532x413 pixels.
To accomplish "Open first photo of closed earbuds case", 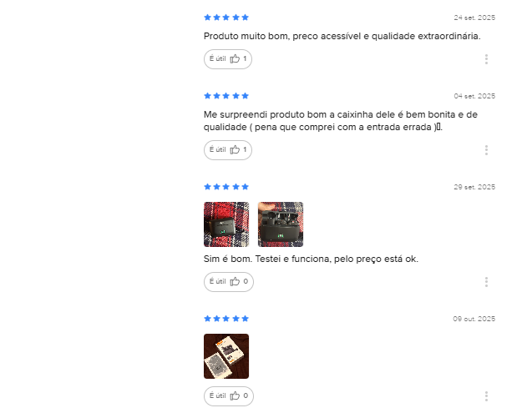I will click(226, 224).
